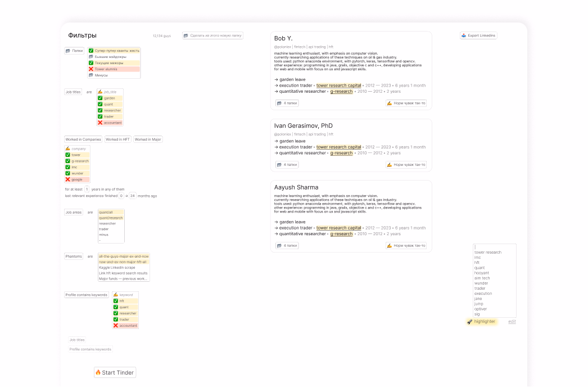The height and width of the screenshot is (387, 588).
Task: Click pencil icon in Ivan Gerasimov card's note
Action: (x=389, y=165)
